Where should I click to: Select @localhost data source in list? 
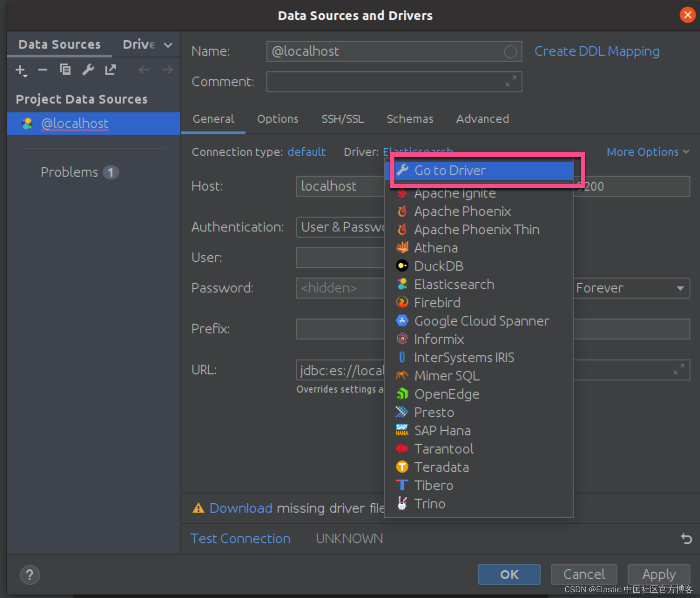(94, 124)
